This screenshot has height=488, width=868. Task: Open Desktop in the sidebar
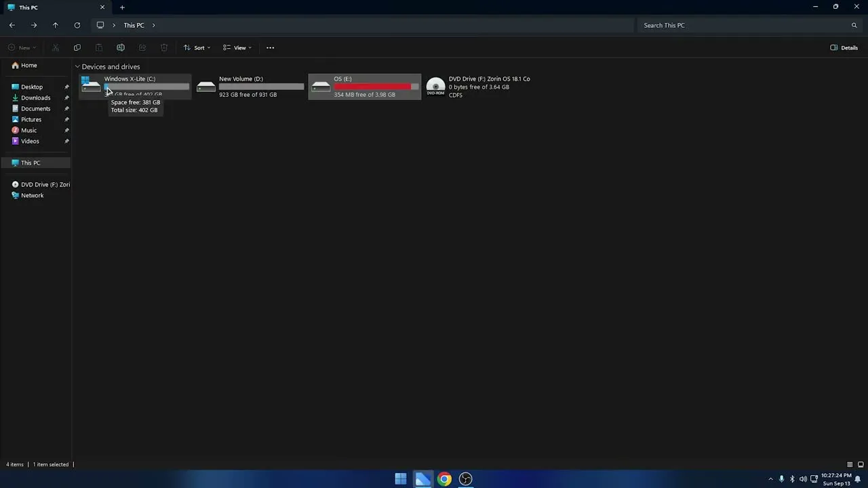click(x=32, y=87)
